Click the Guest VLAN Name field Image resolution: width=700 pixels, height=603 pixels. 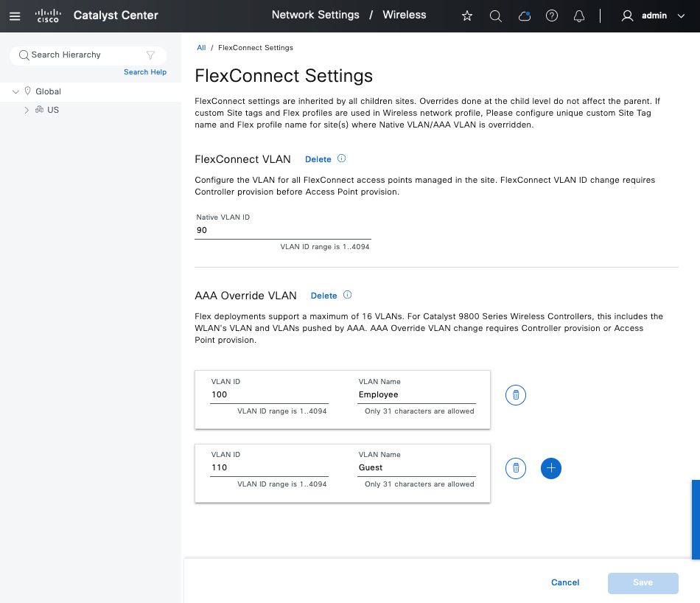click(416, 467)
